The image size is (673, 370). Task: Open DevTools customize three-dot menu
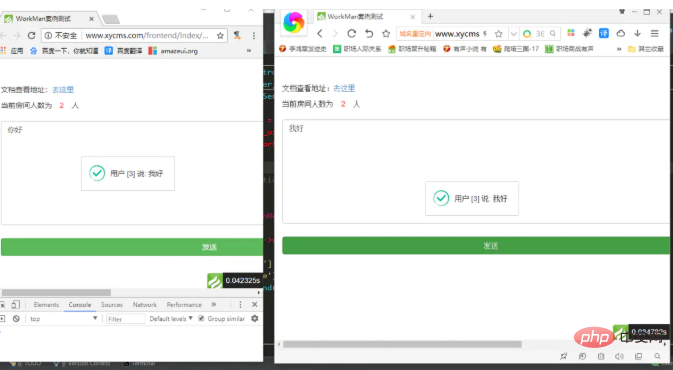pyautogui.click(x=240, y=304)
